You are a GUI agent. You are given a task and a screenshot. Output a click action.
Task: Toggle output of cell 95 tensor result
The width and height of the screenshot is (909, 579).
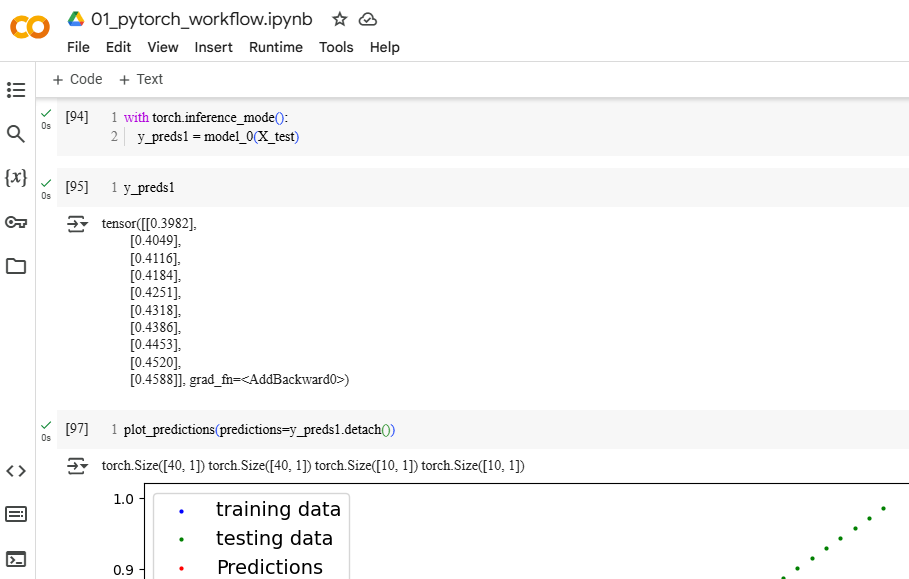[x=77, y=224]
